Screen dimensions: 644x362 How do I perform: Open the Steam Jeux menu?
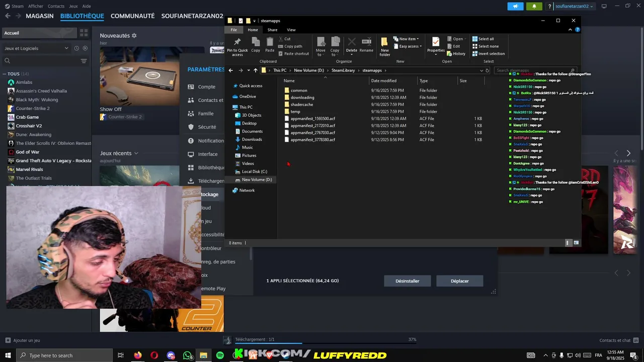(73, 6)
